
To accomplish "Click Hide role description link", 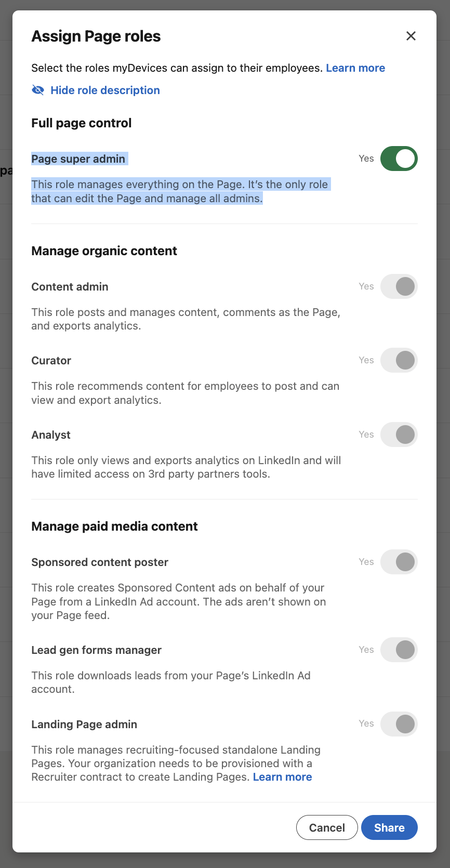I will coord(105,90).
